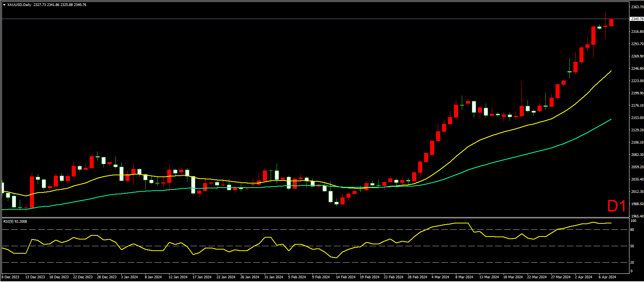Click the 2269.90 price axis label
The width and height of the screenshot is (644, 282).
(x=637, y=56)
